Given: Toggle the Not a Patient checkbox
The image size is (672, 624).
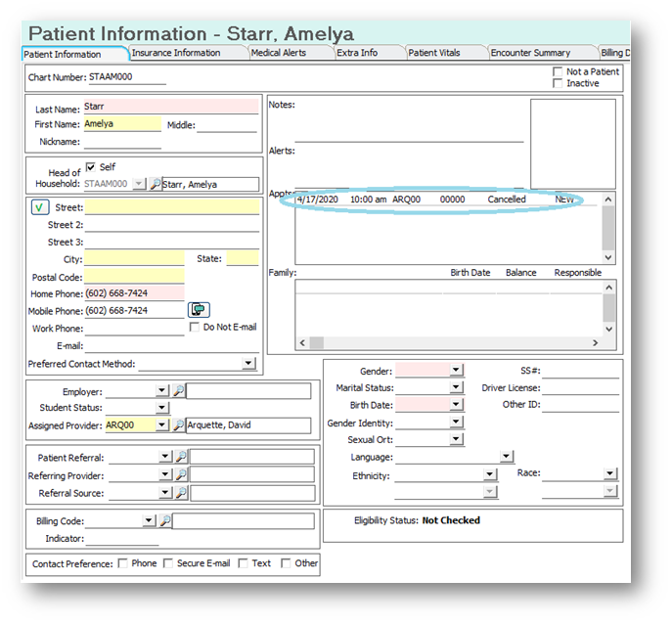Looking at the screenshot, I should [558, 71].
